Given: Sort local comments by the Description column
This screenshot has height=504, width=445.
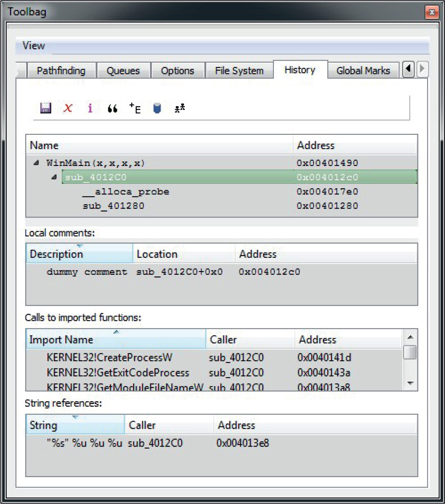Looking at the screenshot, I should coord(79,254).
